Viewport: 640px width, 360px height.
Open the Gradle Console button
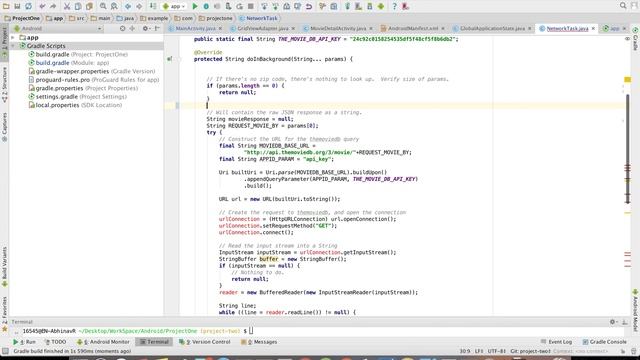(604, 342)
